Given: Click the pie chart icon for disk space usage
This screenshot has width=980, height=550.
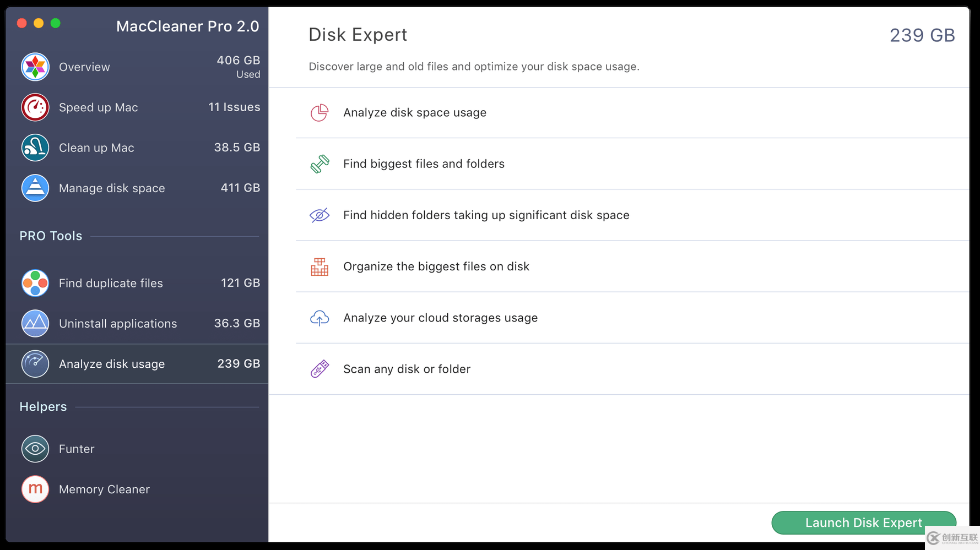Looking at the screenshot, I should click(x=320, y=112).
